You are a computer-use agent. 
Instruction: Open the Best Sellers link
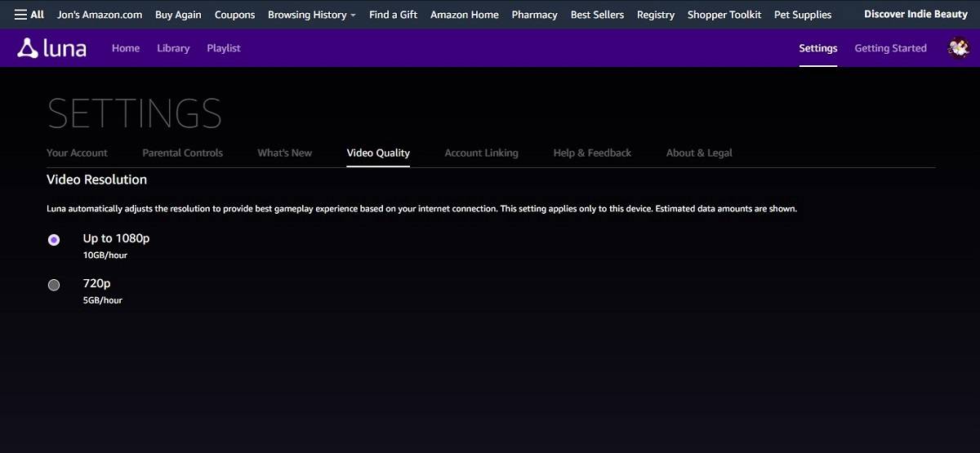(597, 15)
